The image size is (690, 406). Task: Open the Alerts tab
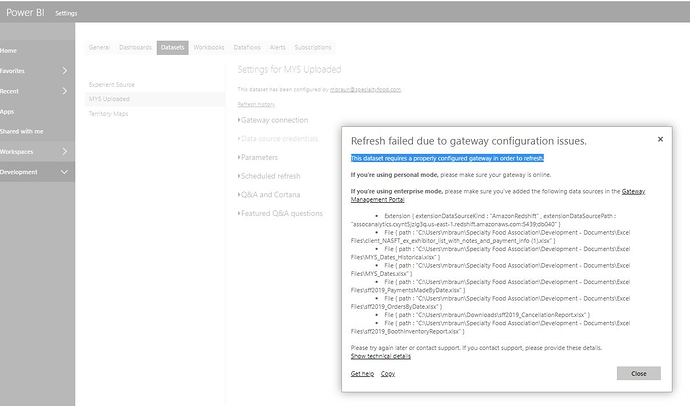click(x=278, y=48)
